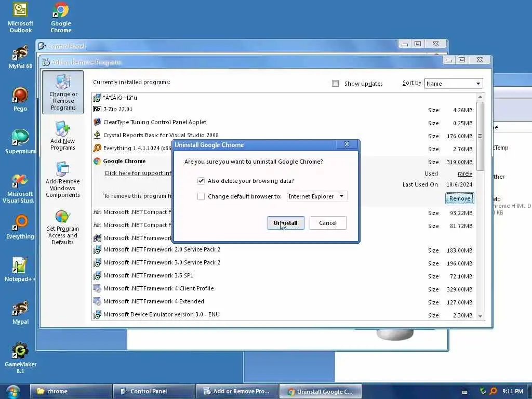Click the 9:11 PM taskbar clock

(513, 391)
